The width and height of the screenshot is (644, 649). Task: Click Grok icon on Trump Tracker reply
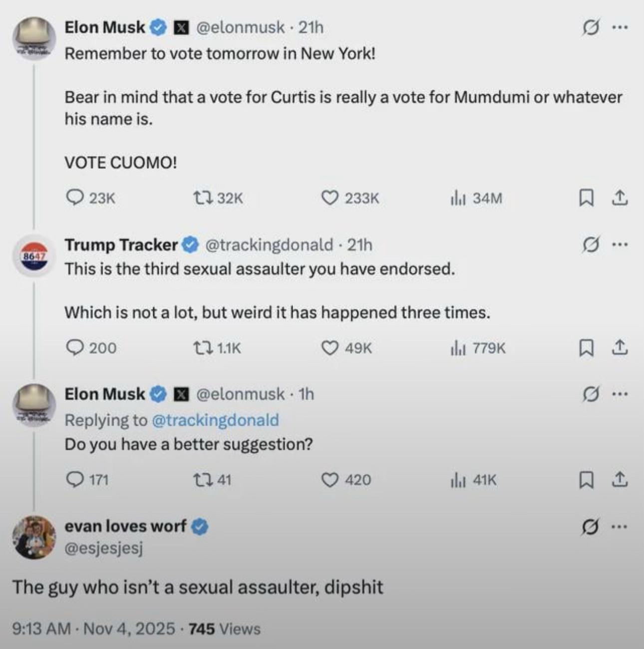pos(591,245)
